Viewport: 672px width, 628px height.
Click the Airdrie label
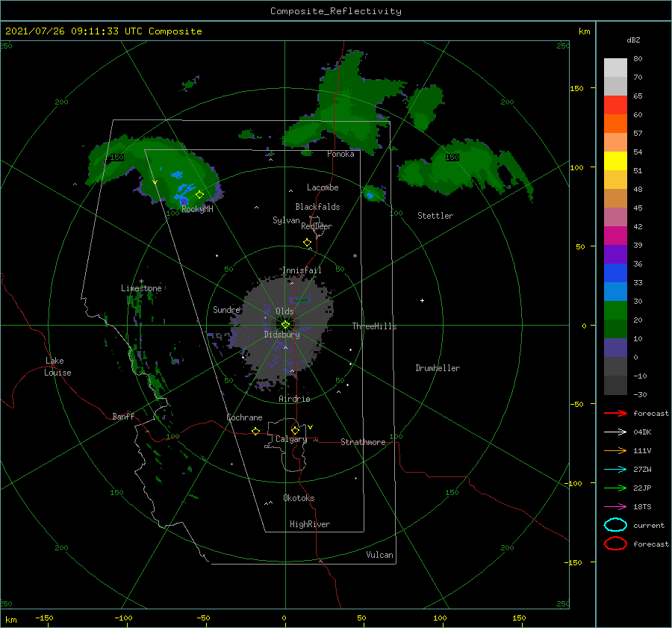point(294,399)
